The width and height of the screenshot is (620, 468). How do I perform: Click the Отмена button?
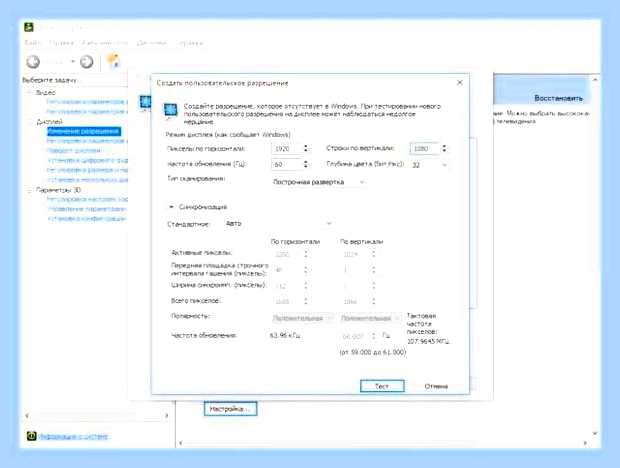pyautogui.click(x=436, y=386)
